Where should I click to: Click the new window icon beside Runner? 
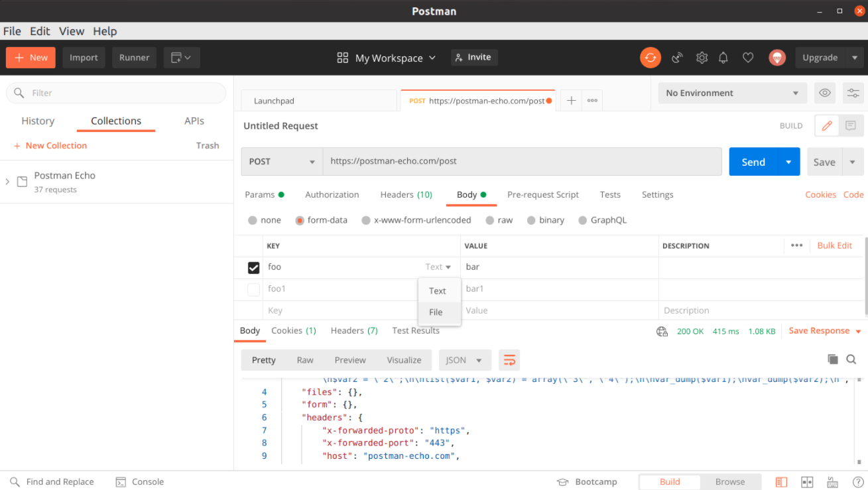tap(182, 58)
